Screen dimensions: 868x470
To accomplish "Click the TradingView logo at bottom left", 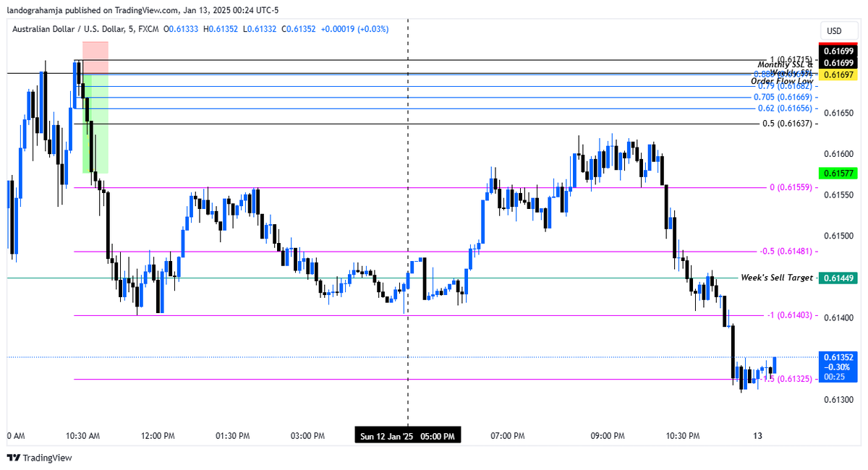I will (40, 458).
